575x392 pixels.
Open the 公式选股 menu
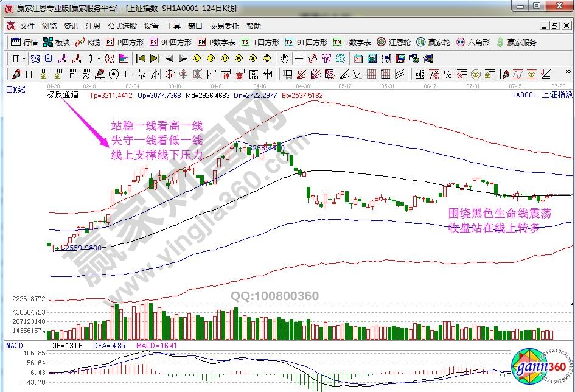click(x=122, y=26)
